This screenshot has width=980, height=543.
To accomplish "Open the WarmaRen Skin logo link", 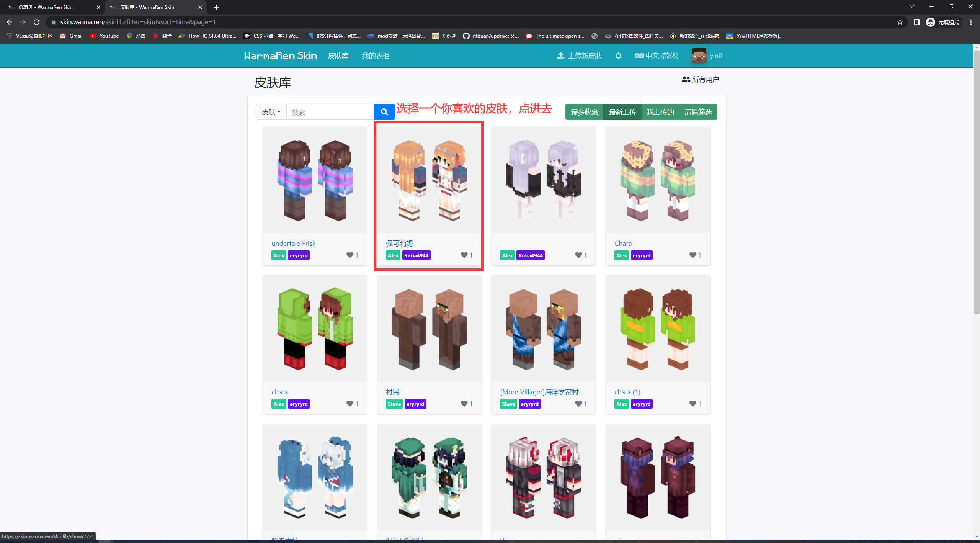I will (280, 56).
